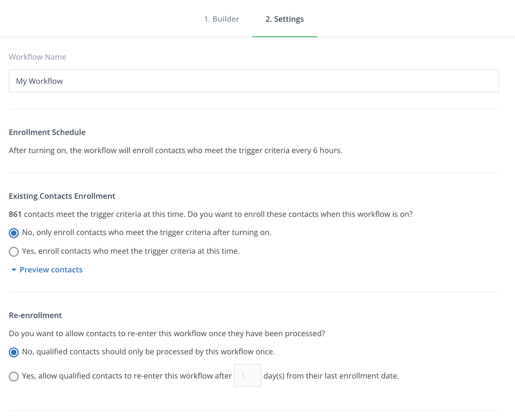515x420 pixels.
Task: Select 'No, qualified contacts' radio button
Action: coord(14,352)
